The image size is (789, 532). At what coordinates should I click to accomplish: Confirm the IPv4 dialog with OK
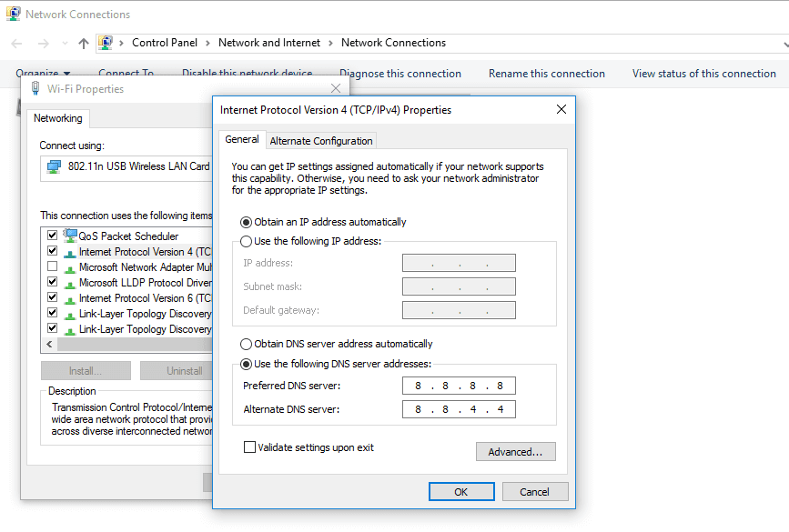tap(461, 492)
